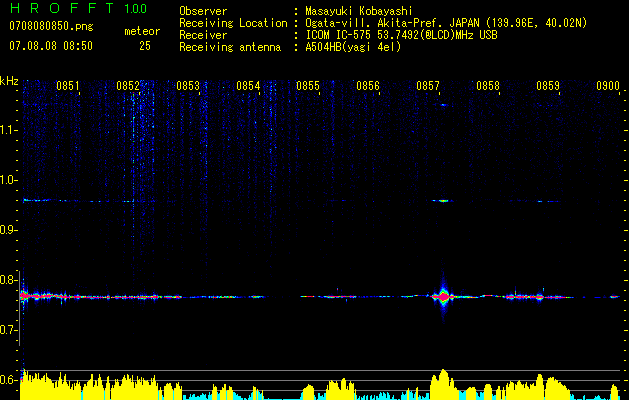The width and height of the screenshot is (629, 400).
Task: Click the 0851 time marker
Action: 68,85
